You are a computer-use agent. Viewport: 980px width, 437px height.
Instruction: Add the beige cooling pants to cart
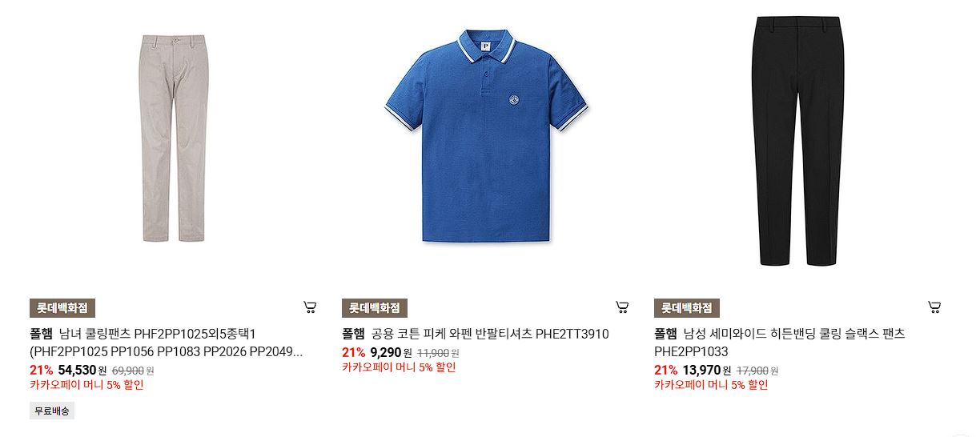coord(310,307)
